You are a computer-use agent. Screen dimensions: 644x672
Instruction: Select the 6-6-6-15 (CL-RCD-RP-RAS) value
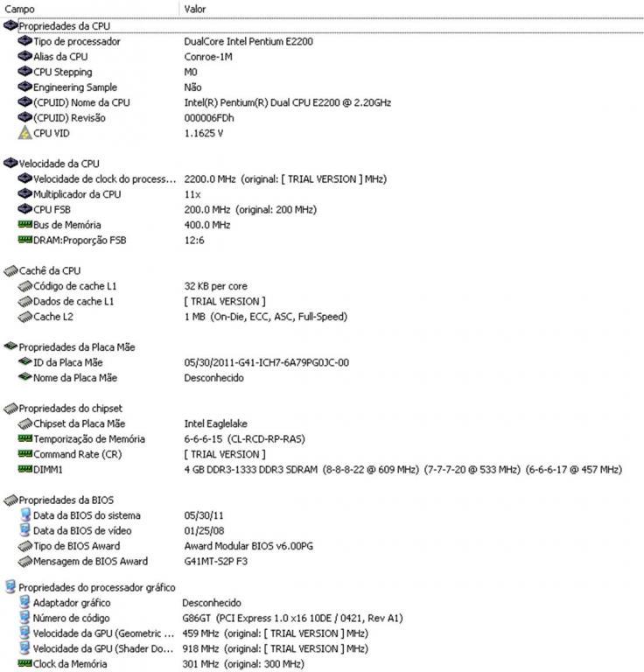[244, 439]
